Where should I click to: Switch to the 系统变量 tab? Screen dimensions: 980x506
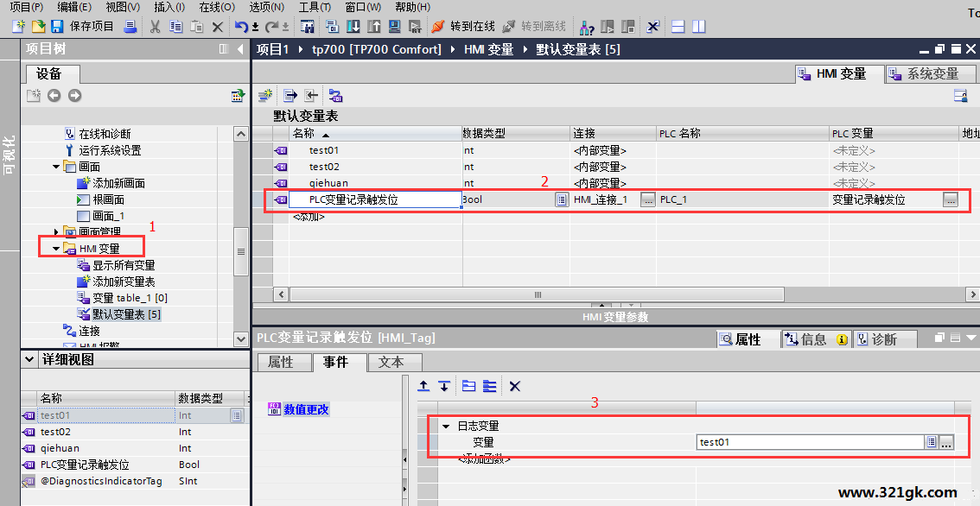pos(932,73)
